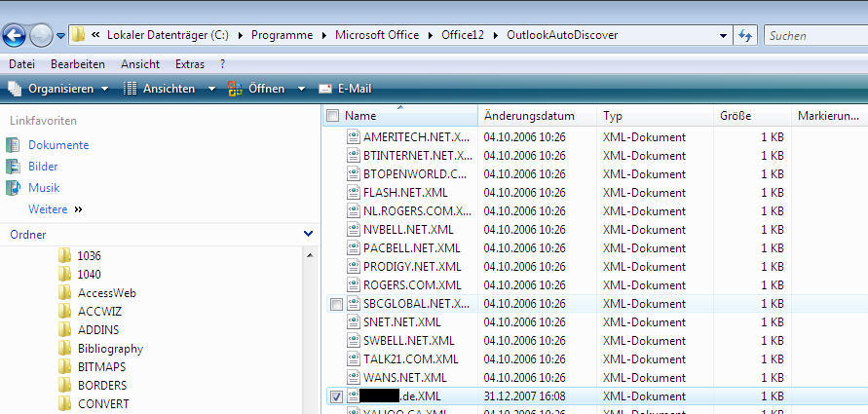Check the SBCGLOBAL.NET.XML file checkbox
Viewport: 868px width, 414px height.
tap(336, 304)
